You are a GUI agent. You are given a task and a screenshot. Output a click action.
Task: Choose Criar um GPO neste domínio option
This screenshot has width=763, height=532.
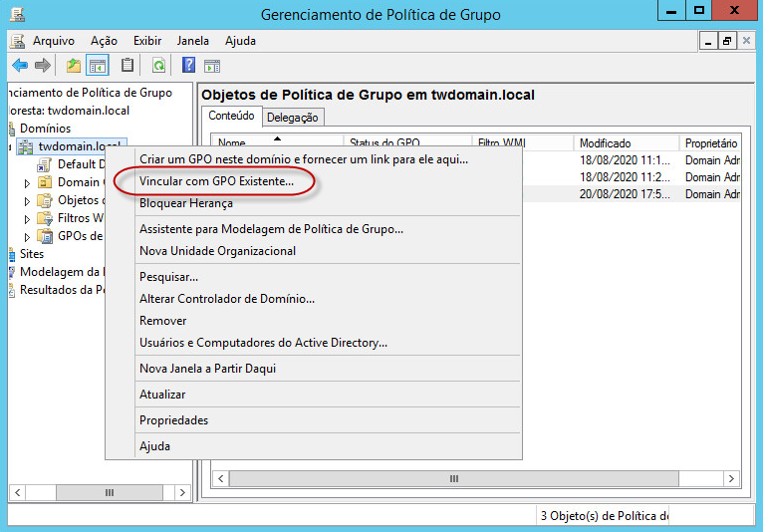pyautogui.click(x=304, y=159)
